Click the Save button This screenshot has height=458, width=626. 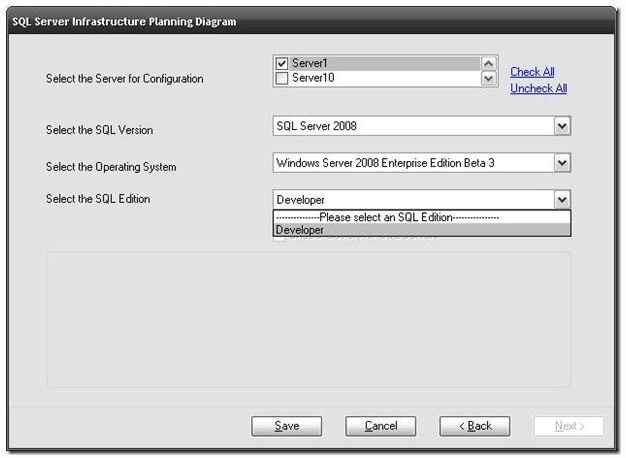point(287,426)
